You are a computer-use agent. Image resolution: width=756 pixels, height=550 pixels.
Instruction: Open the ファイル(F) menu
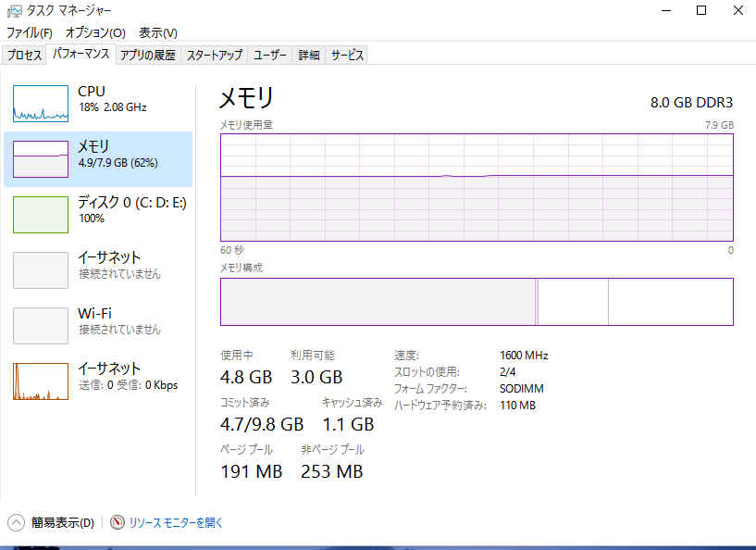[x=30, y=32]
